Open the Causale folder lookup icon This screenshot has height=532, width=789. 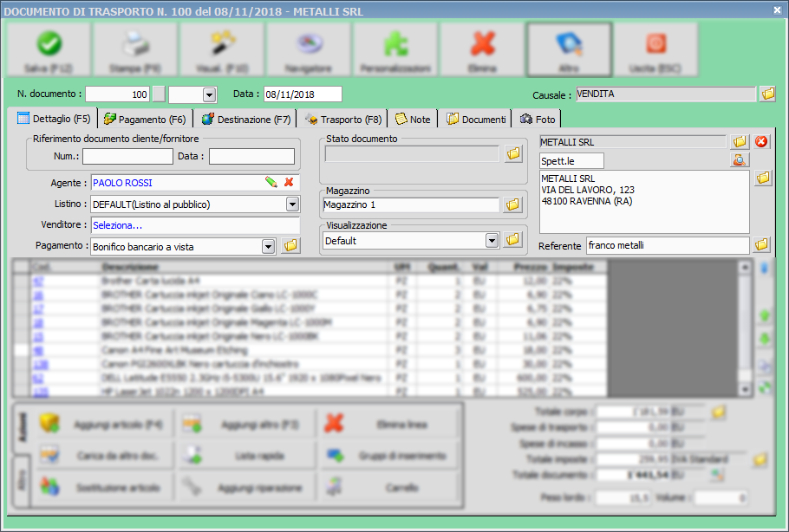pyautogui.click(x=767, y=94)
